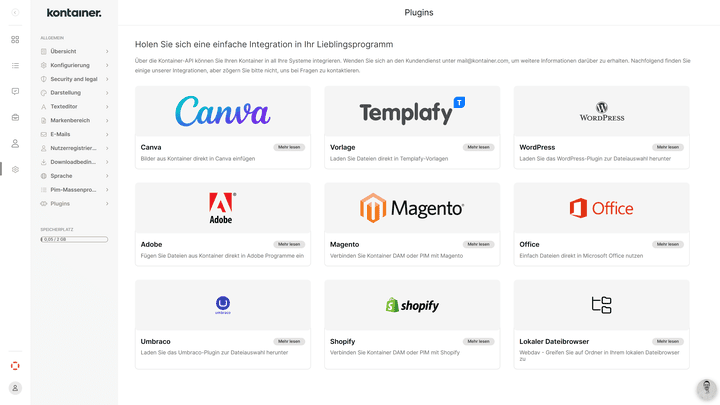Click the Magento logo thumbnail

[412, 208]
